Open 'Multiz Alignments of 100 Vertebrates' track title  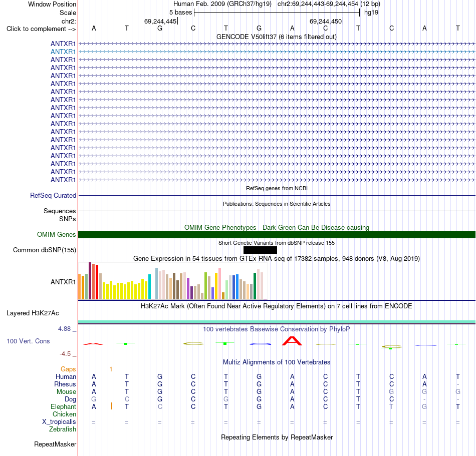(277, 362)
